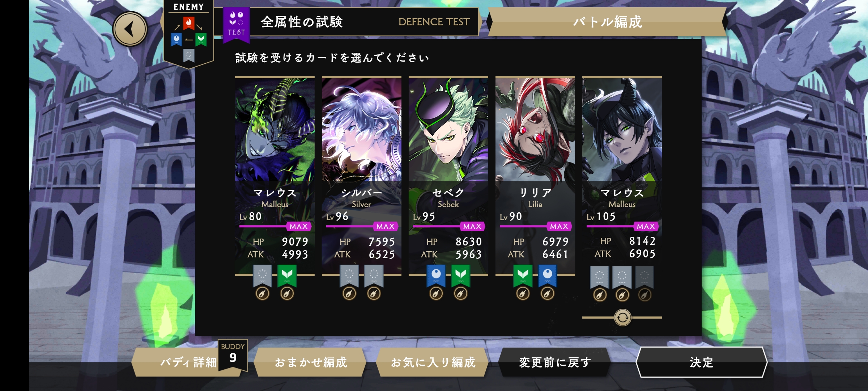Toggle first magic circle under Lv 80 Malleus

[263, 294]
